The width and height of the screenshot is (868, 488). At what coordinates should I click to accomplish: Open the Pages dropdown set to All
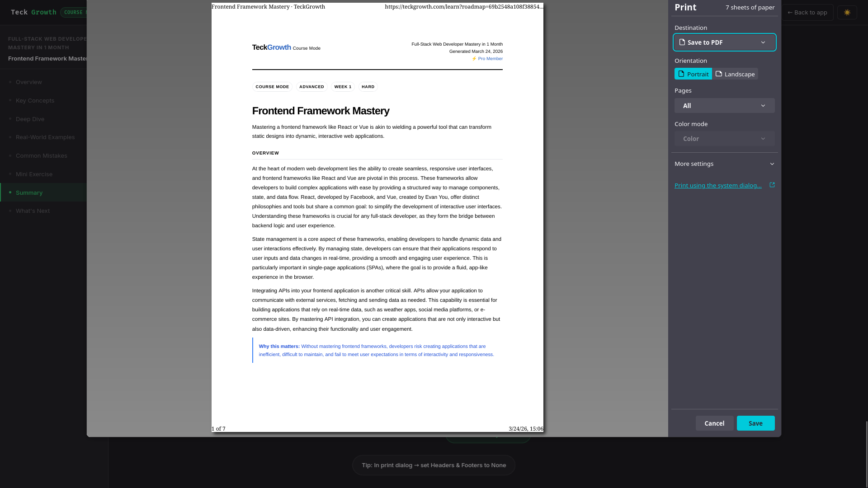click(725, 106)
